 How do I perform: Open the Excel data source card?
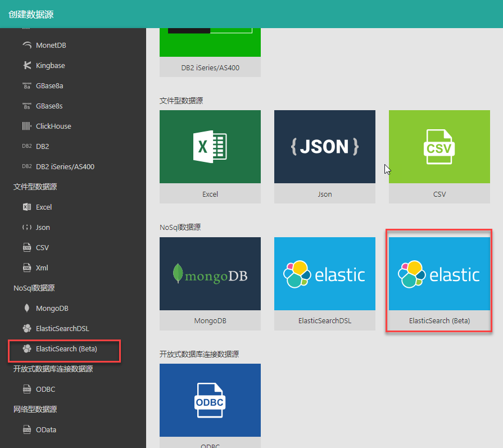[210, 157]
